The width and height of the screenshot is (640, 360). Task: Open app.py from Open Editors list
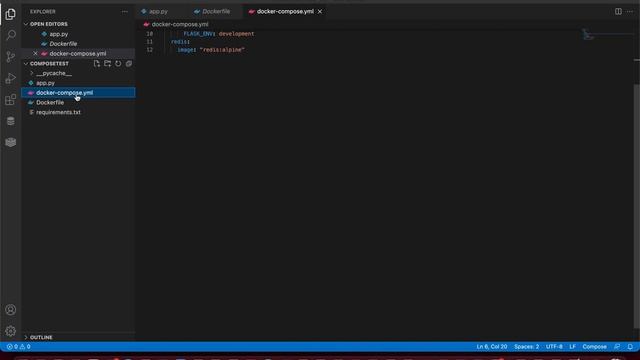point(59,34)
